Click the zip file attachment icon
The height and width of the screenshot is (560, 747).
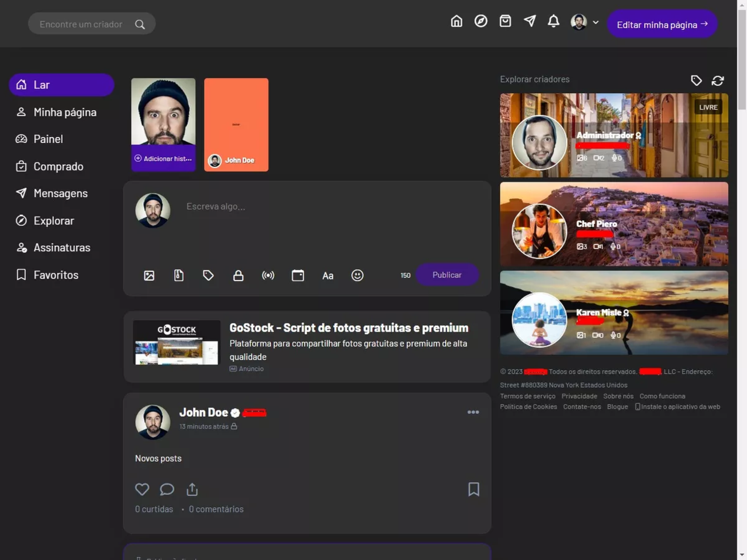[179, 276]
